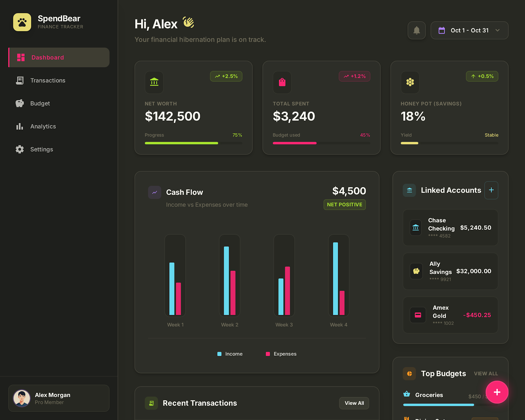The height and width of the screenshot is (420, 525).
Task: Go to Transactions in the sidebar
Action: pyautogui.click(x=48, y=81)
